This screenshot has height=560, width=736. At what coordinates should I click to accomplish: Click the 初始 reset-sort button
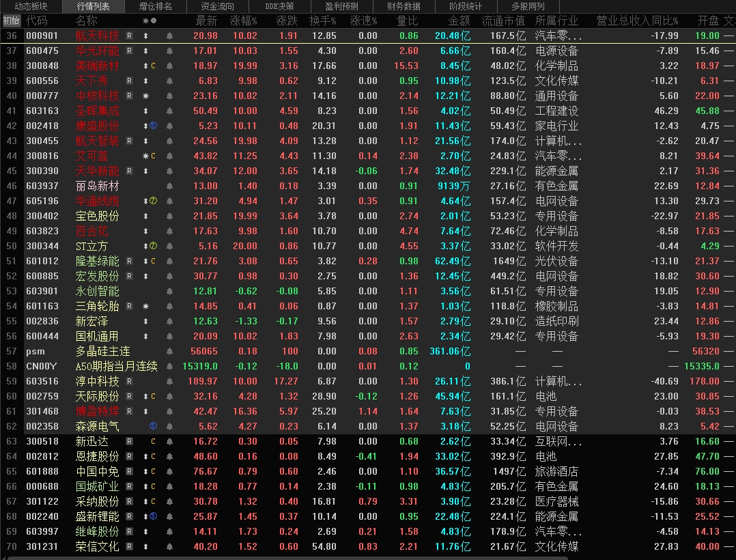click(x=11, y=20)
